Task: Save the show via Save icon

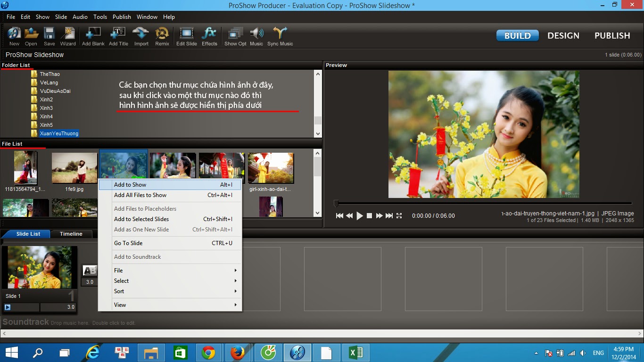Action: (x=49, y=36)
